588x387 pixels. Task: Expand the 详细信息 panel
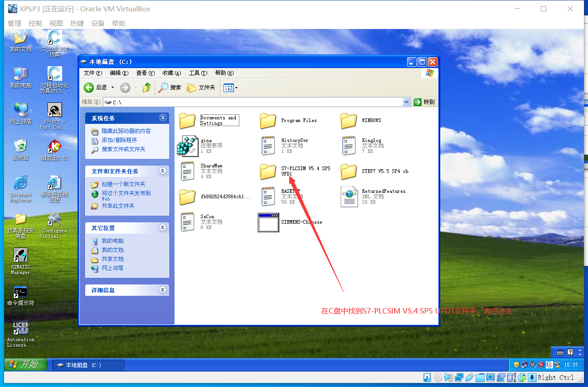[163, 290]
